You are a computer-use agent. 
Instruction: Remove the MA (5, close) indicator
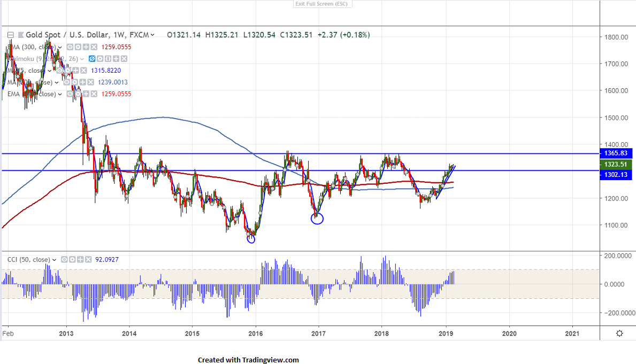click(83, 71)
